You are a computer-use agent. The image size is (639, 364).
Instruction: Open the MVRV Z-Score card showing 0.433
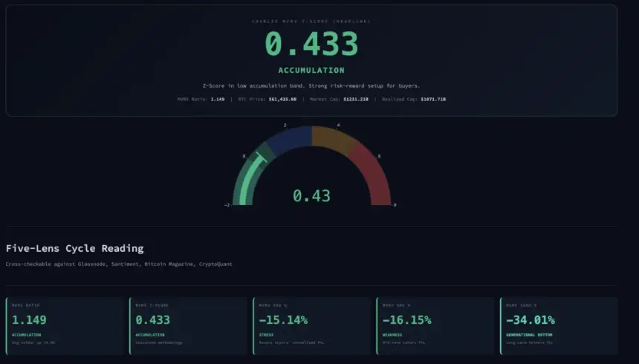(x=188, y=326)
